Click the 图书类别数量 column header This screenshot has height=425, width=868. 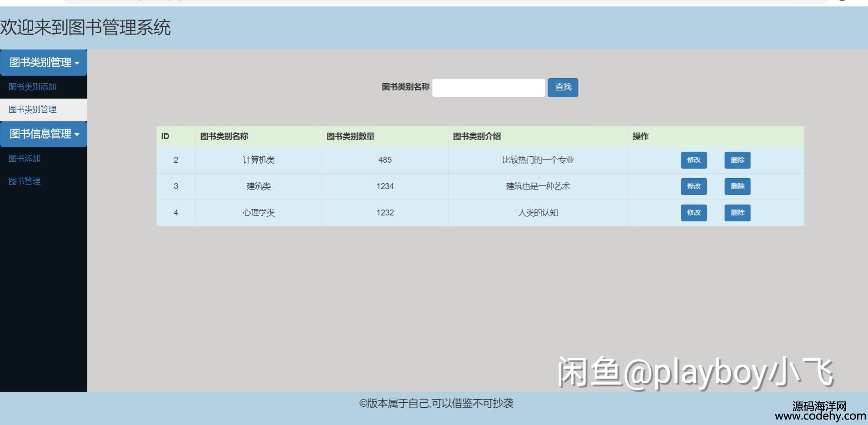tap(385, 136)
